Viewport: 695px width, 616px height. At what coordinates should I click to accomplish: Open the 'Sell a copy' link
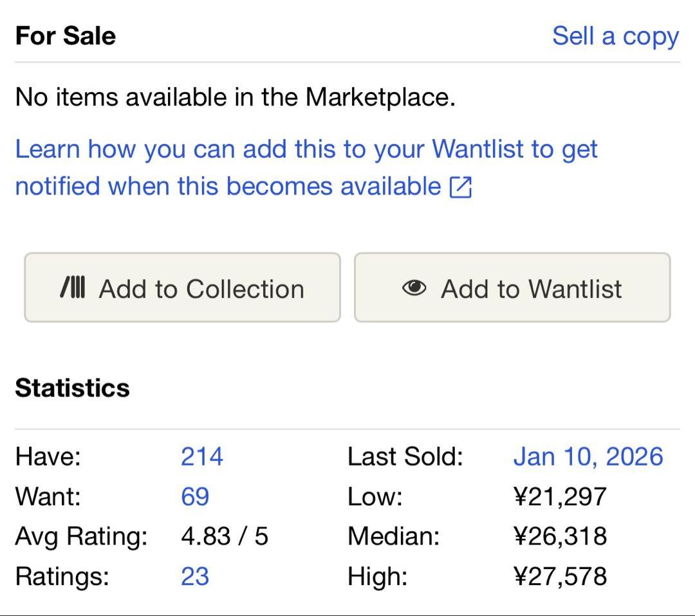pos(615,36)
